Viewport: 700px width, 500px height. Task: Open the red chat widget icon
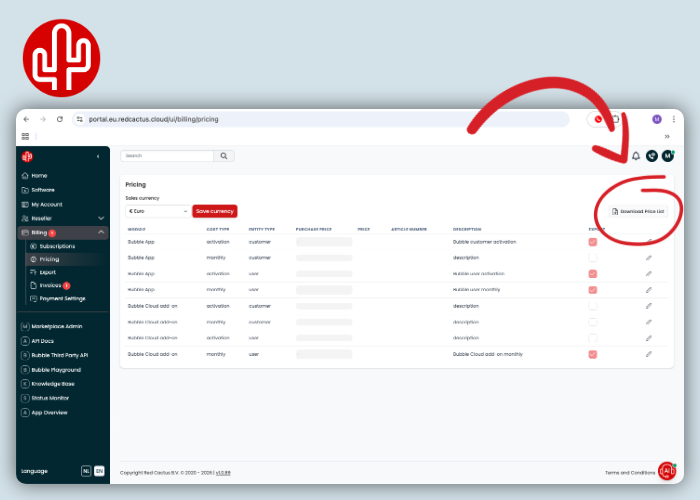667,472
